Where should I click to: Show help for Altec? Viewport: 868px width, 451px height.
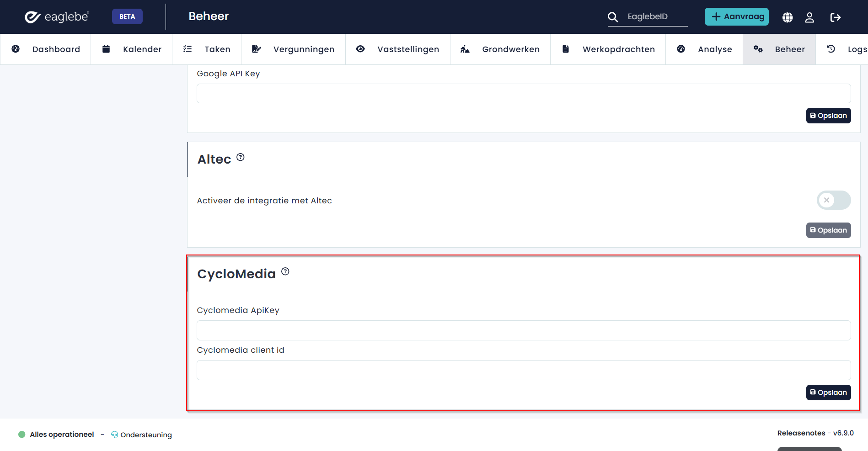point(241,157)
